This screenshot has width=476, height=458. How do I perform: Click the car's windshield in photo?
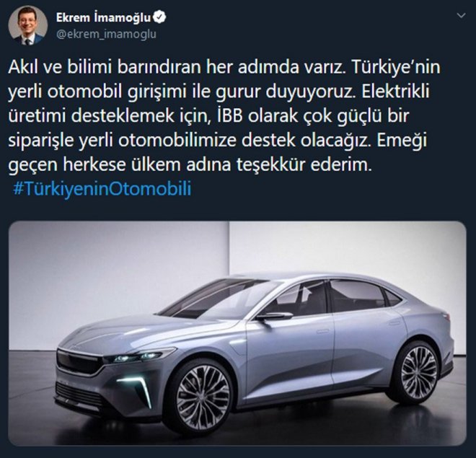click(219, 299)
